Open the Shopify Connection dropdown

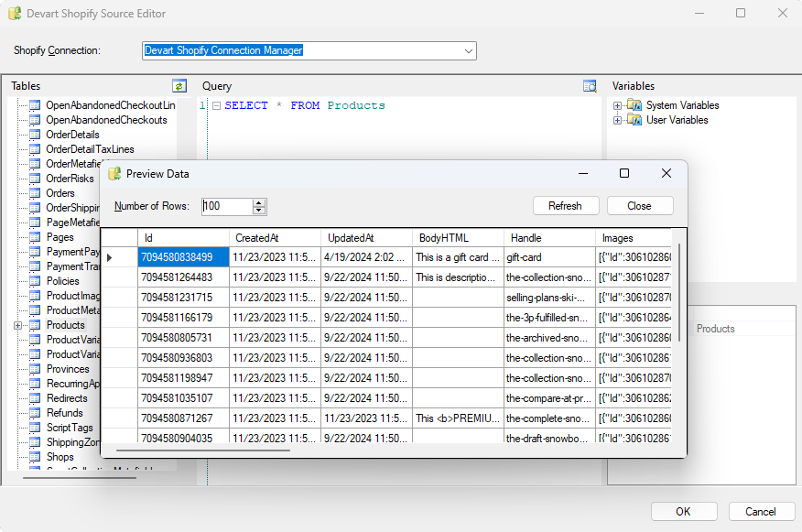click(469, 51)
